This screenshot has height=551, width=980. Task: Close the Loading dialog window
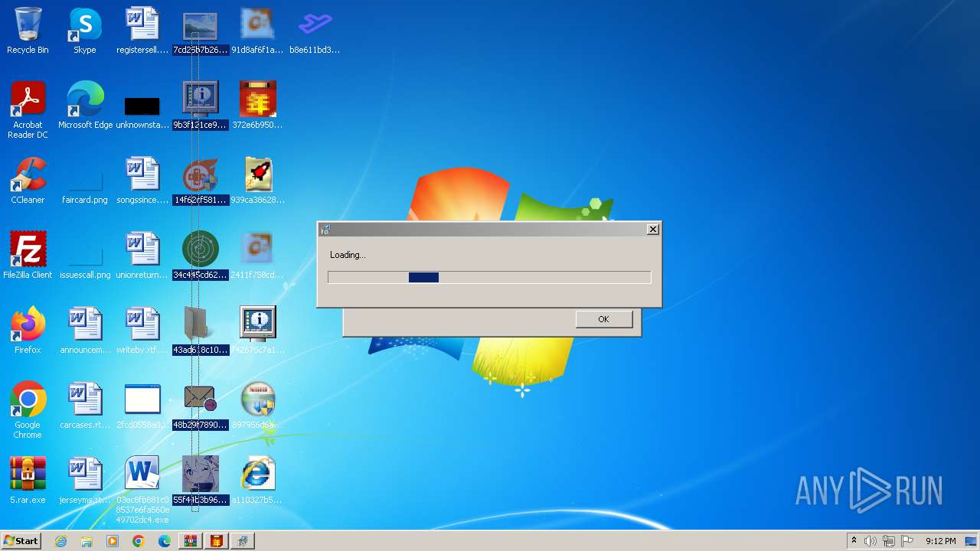(652, 229)
